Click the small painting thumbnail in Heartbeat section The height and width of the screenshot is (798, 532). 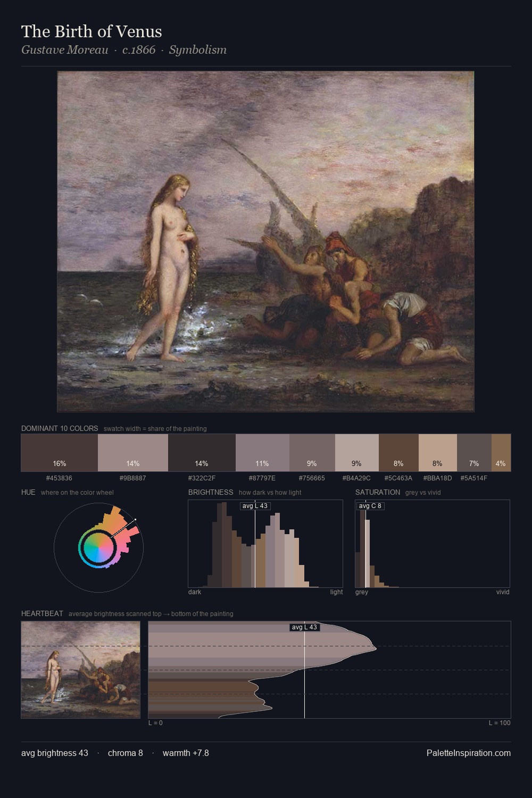tap(80, 670)
